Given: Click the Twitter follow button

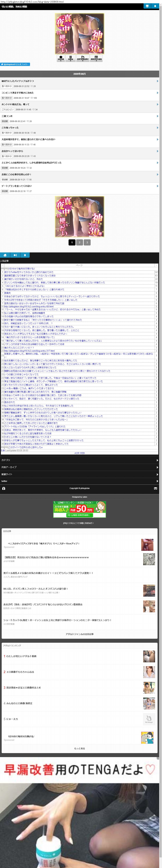Looking at the screenshot, I should point(15,64).
